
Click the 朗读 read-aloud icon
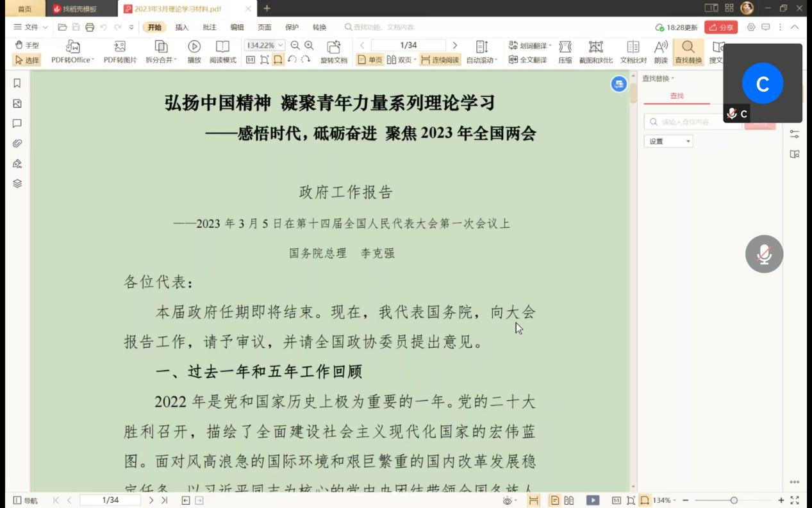tap(661, 47)
